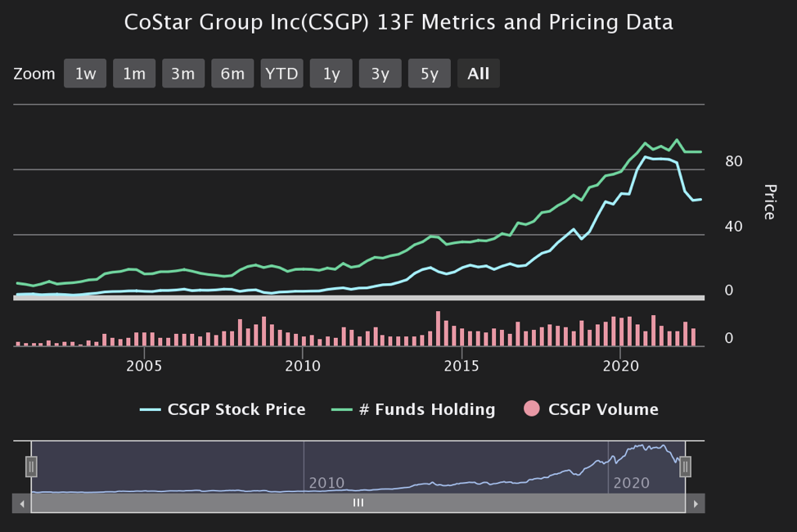This screenshot has width=797, height=532.
Task: Toggle CSGP Volume legend item
Action: 603,409
